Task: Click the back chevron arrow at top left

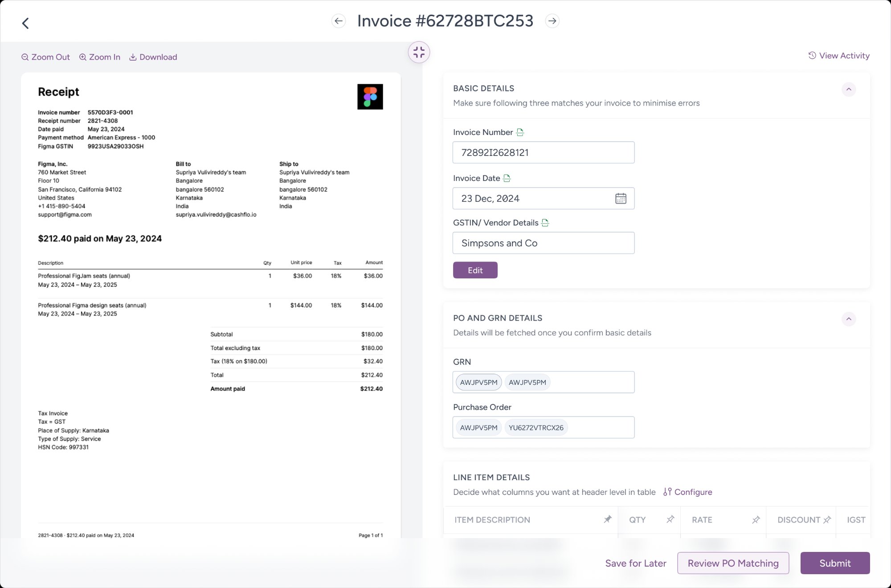Action: pyautogui.click(x=26, y=23)
